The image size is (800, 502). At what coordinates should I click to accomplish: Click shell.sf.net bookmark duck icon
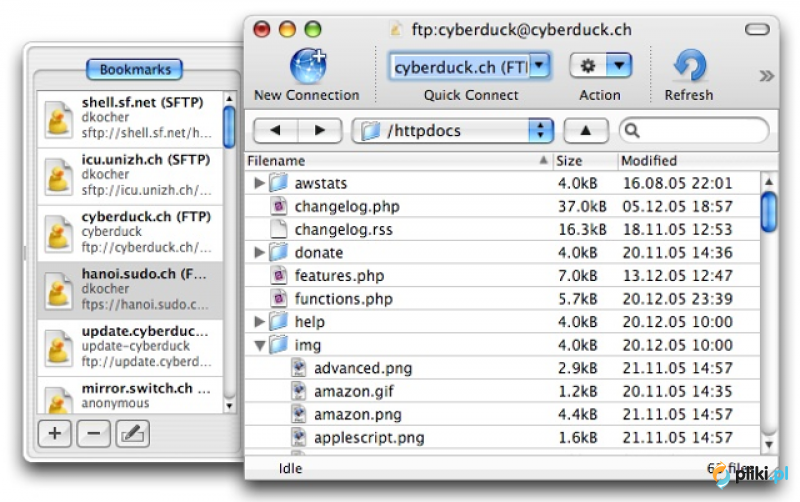tap(58, 119)
